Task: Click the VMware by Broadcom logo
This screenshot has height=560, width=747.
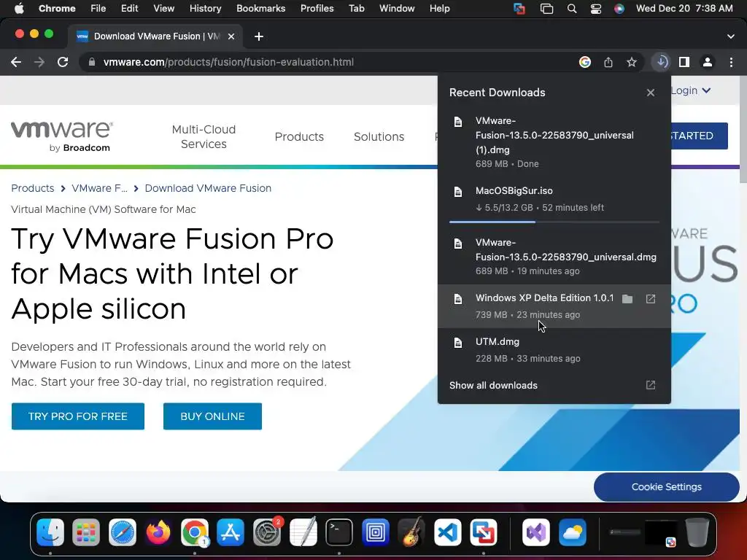Action: coord(61,136)
